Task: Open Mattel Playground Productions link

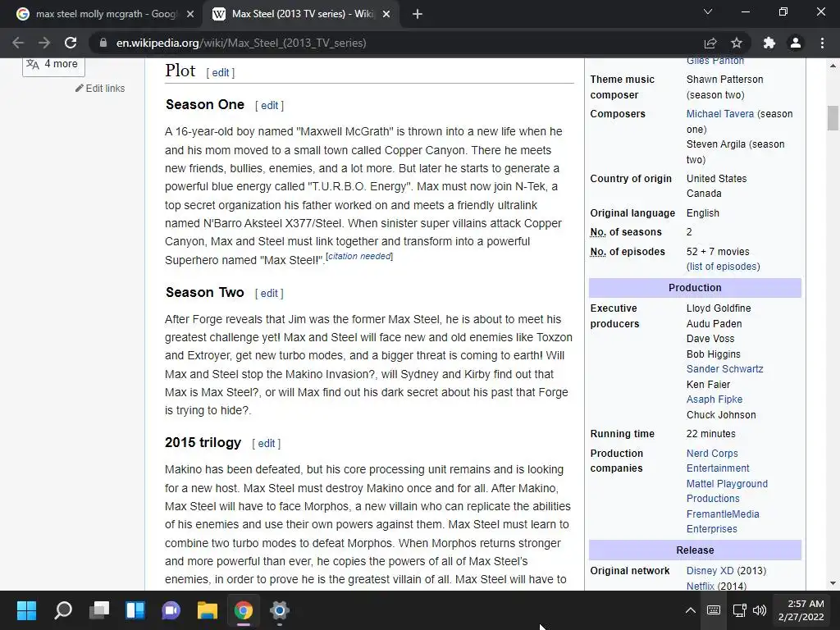Action: 727,491
